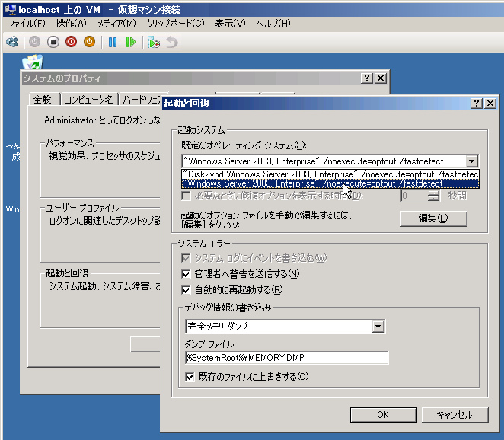Open the メディア(M) menu
Image resolution: width=504 pixels, height=440 pixels.
pyautogui.click(x=116, y=24)
